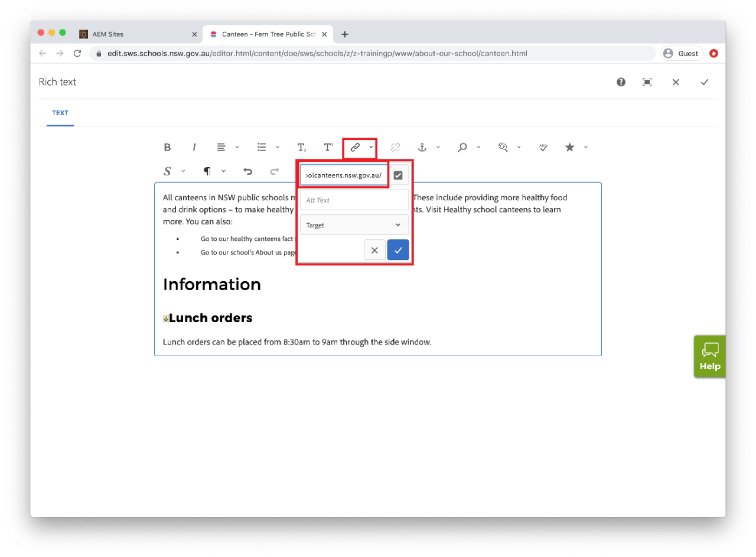
Task: Expand the special characters dropdown arrow
Action: pos(586,147)
